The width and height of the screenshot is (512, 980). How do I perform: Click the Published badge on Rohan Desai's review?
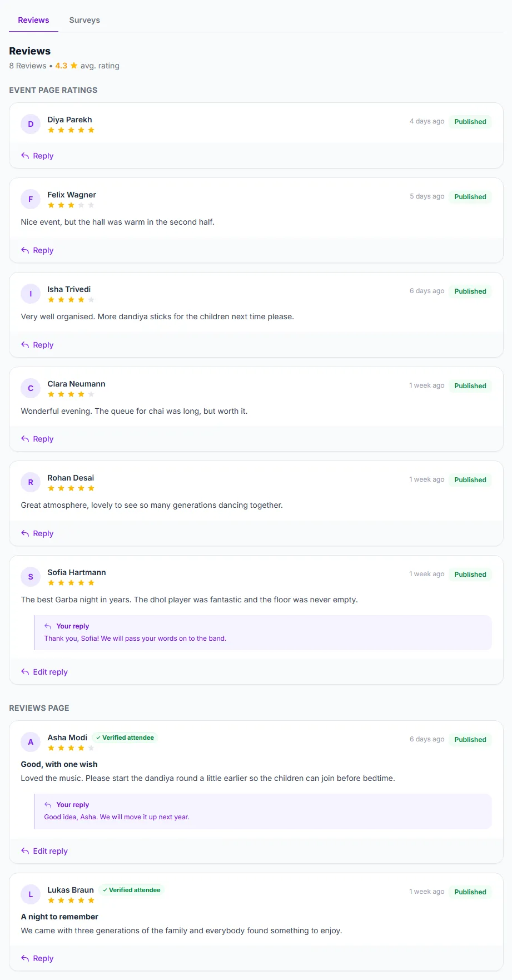(x=470, y=480)
